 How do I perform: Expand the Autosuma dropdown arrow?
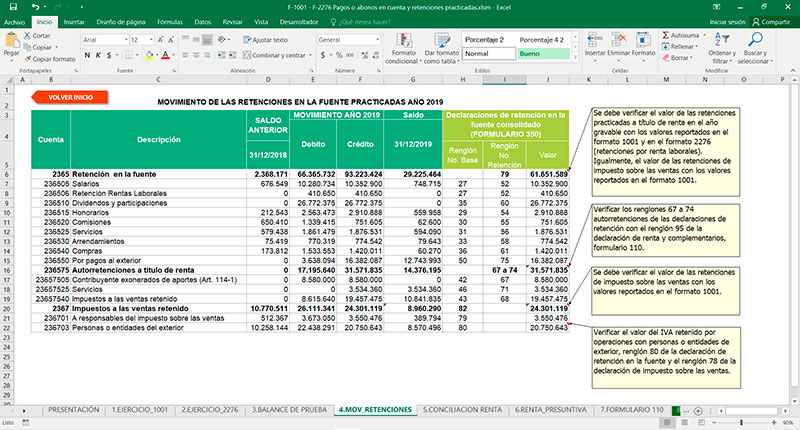pos(705,35)
